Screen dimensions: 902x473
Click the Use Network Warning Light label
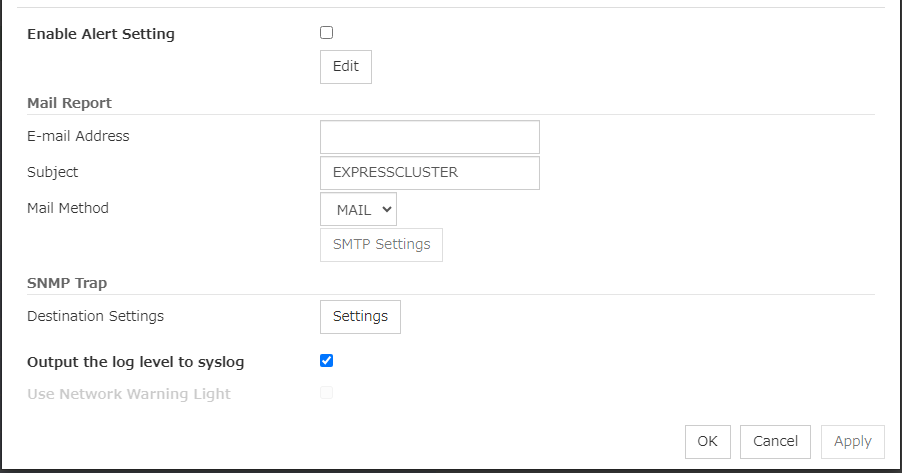pos(129,394)
